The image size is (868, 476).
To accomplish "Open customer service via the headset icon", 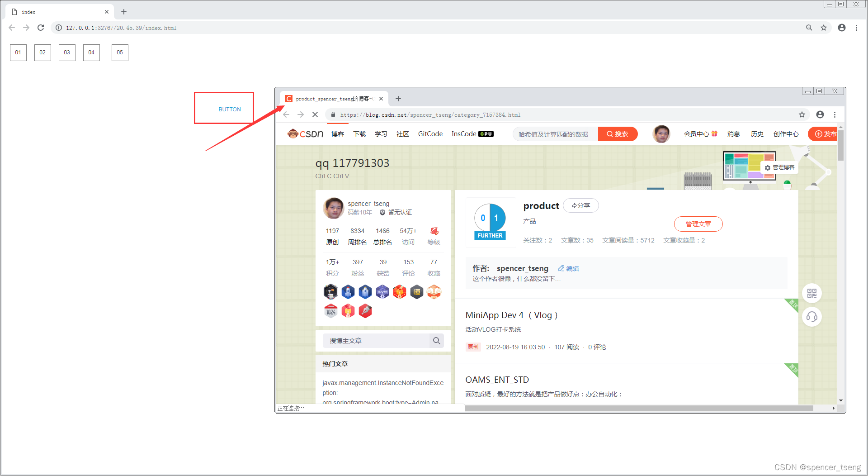I will (x=811, y=317).
